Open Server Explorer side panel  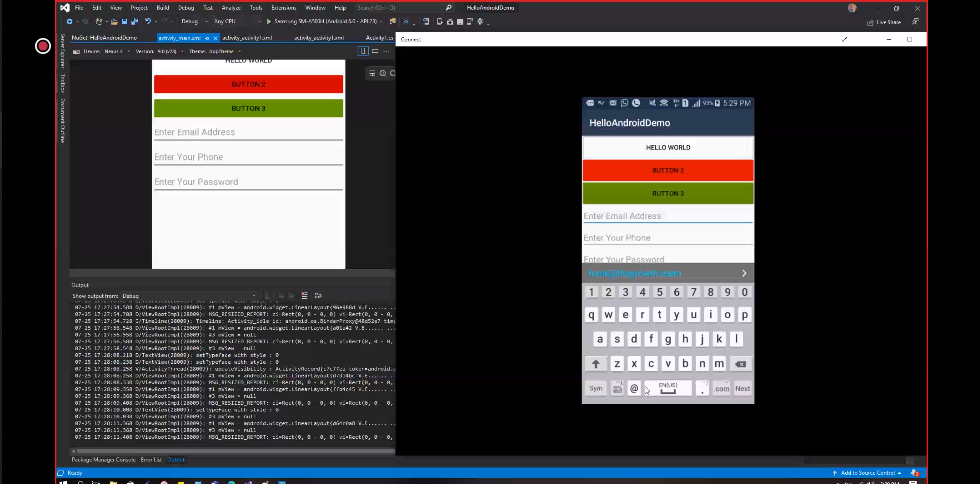tap(62, 51)
